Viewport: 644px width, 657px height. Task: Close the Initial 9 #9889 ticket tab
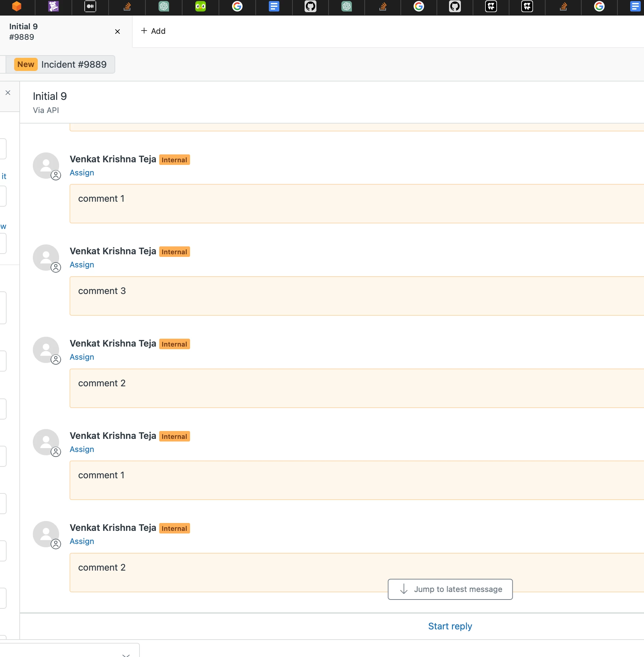[x=118, y=32]
